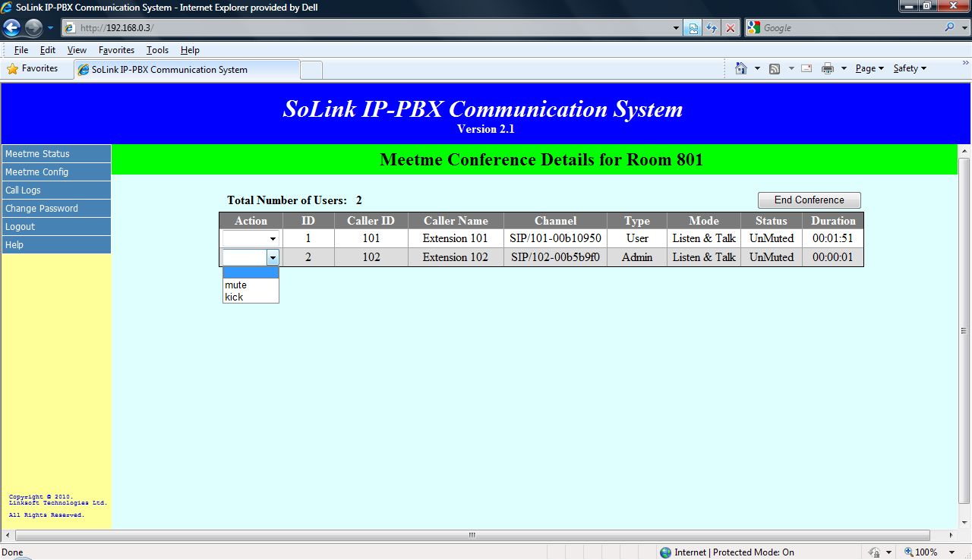The height and width of the screenshot is (560, 972).
Task: Open a new blank tab
Action: click(x=311, y=70)
